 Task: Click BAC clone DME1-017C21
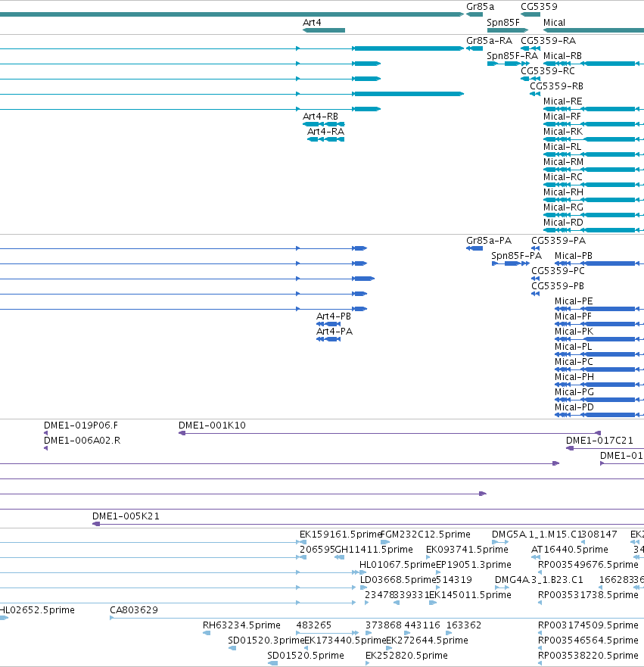(605, 448)
